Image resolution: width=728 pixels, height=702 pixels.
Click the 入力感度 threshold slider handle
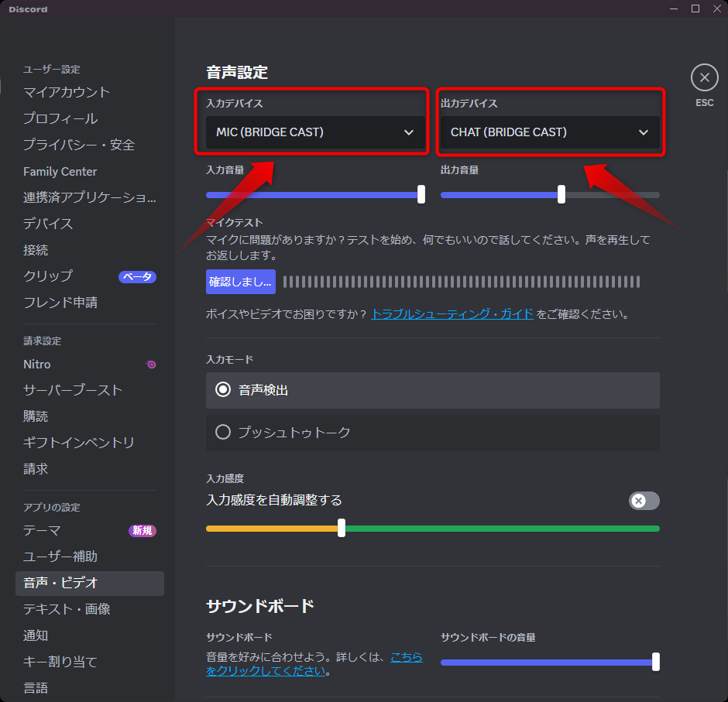(342, 528)
